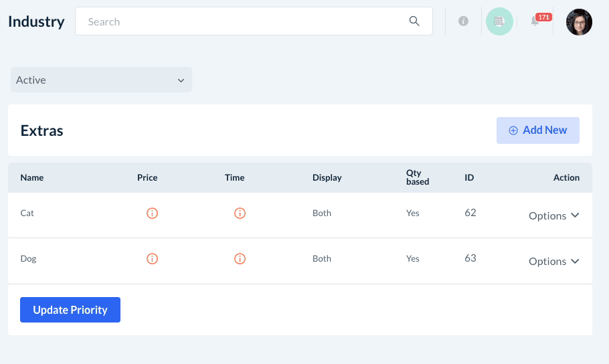Open the notifications bell
Screen dimensions: 609x364
pyautogui.click(x=535, y=21)
